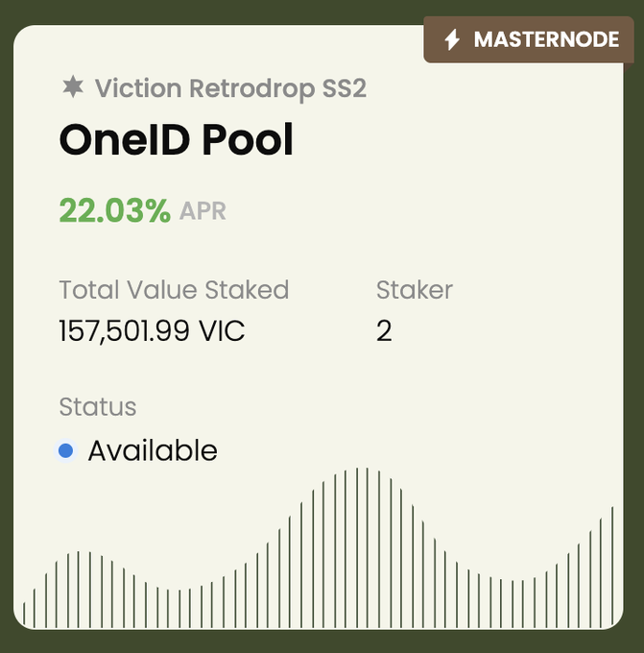Screen dimensions: 644x653
Task: Click the star icon beside Viction Retrodrop
Action: point(72,88)
